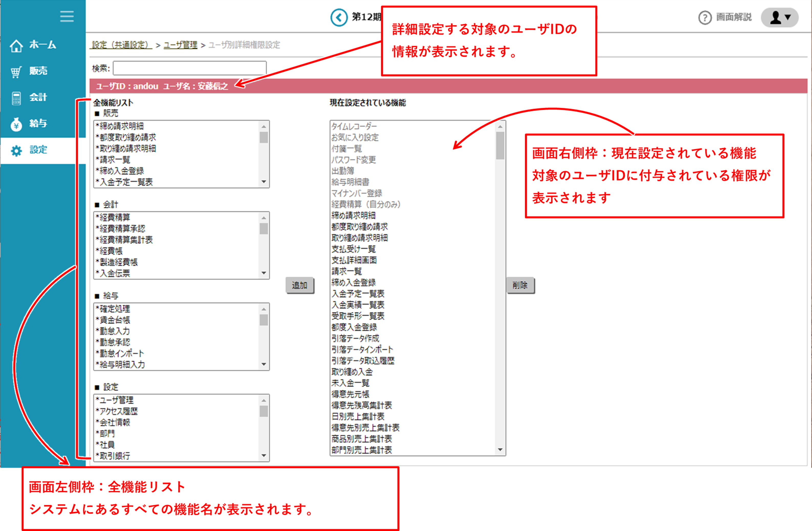The width and height of the screenshot is (812, 531).
Task: Click the money bag 給与 icon
Action: coord(16,124)
